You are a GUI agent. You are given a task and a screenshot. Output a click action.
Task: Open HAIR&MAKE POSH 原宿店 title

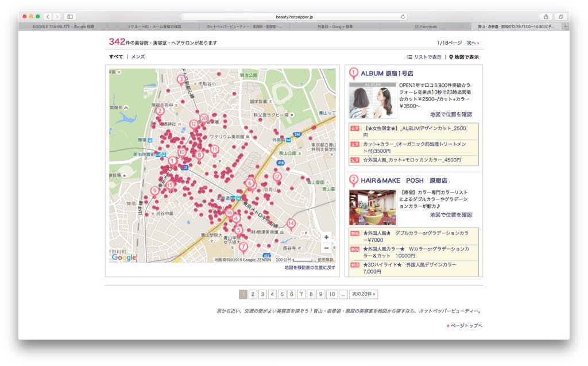404,180
